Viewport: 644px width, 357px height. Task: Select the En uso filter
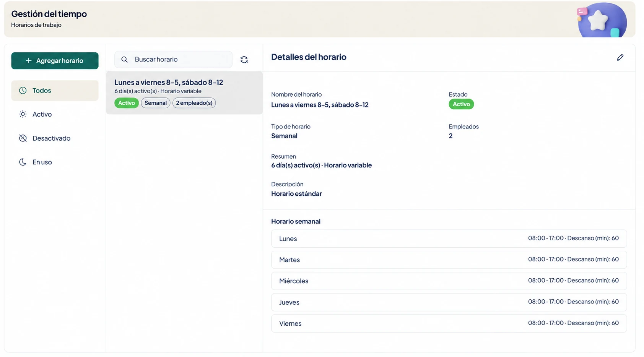tap(55, 162)
